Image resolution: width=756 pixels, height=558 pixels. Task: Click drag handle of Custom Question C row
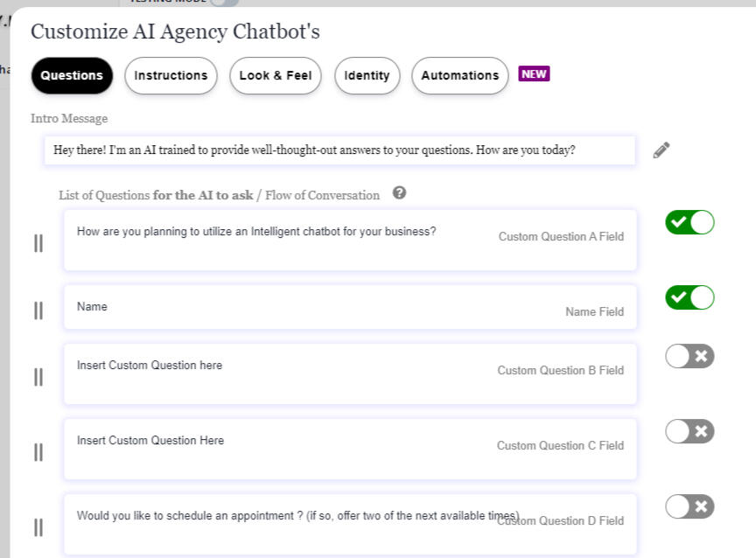click(x=38, y=452)
